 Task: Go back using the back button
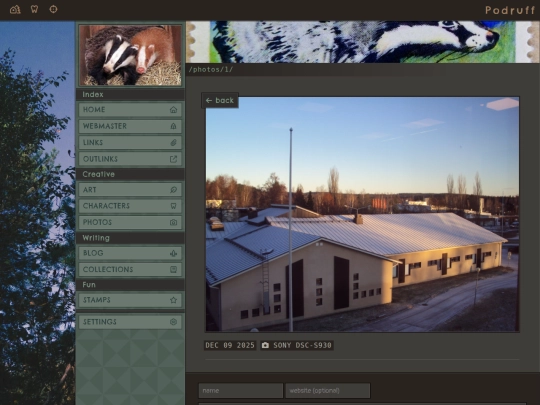(220, 100)
